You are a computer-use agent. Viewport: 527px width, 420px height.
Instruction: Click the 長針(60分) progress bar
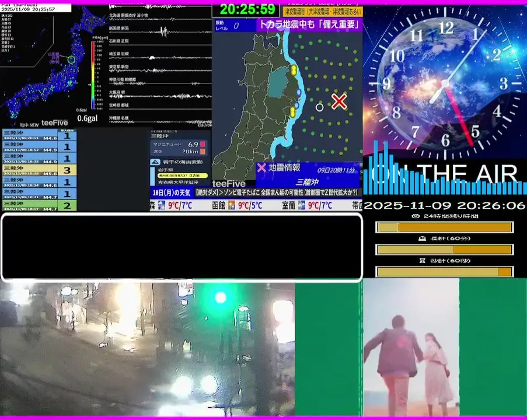(x=444, y=250)
